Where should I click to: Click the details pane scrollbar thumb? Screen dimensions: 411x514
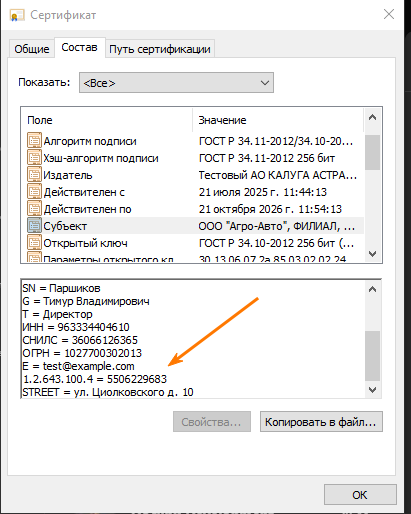[x=372, y=356]
